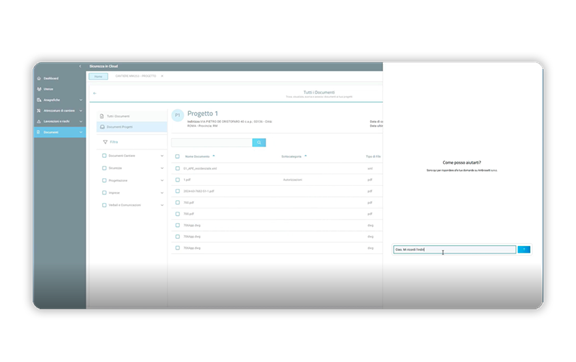Viewport: 576px width, 362px height.
Task: Expand the Verbali e Comunicazioni chevron
Action: [162, 205]
